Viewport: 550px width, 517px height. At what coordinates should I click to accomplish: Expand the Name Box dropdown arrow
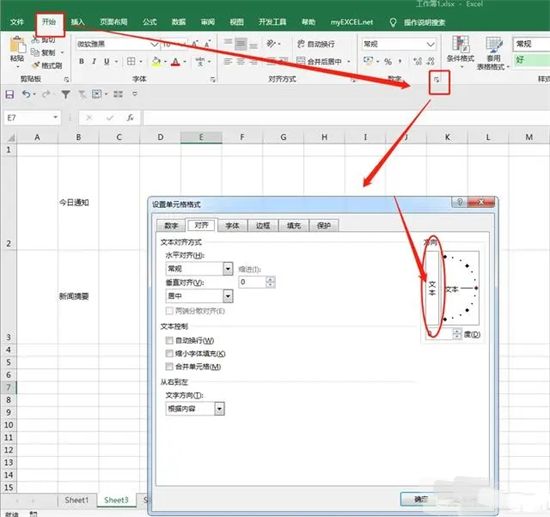click(x=55, y=118)
